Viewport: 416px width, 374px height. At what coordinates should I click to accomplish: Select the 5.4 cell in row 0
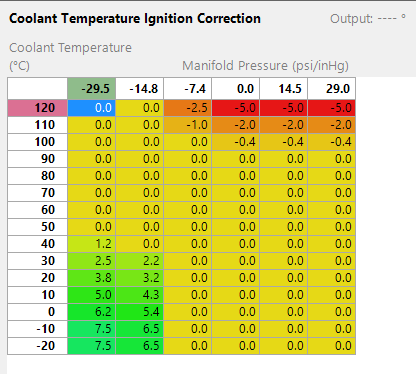(140, 312)
